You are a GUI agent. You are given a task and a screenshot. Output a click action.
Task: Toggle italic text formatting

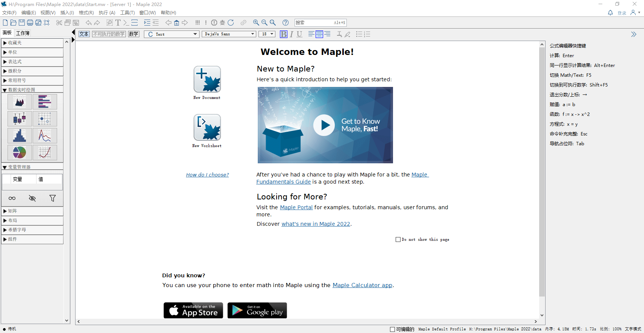pyautogui.click(x=292, y=34)
